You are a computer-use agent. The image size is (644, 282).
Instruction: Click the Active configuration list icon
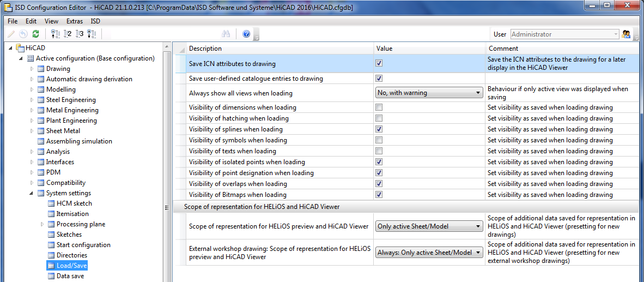31,58
